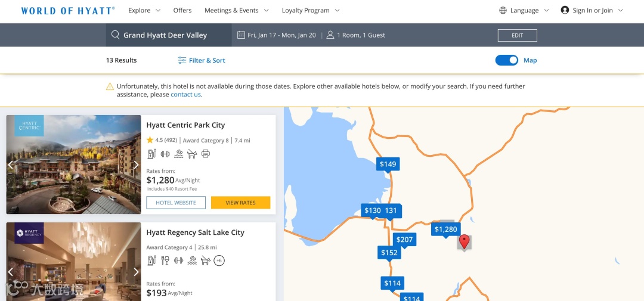
Task: Select the $152 map price marker
Action: pyautogui.click(x=389, y=253)
